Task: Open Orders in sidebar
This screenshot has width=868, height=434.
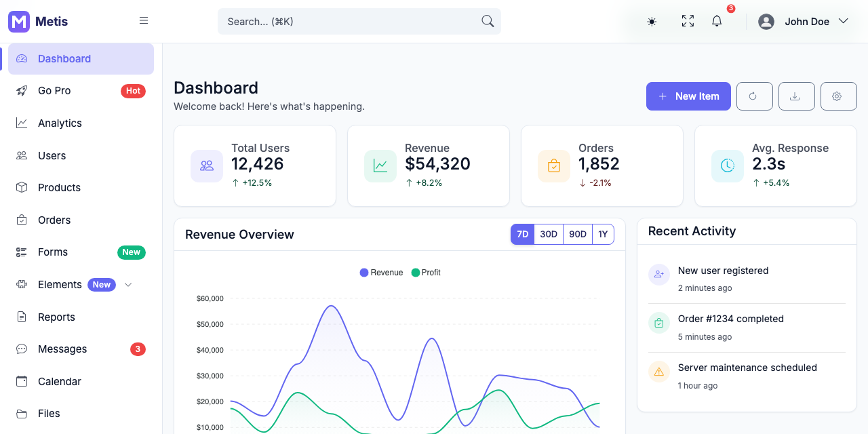Action: (81, 220)
